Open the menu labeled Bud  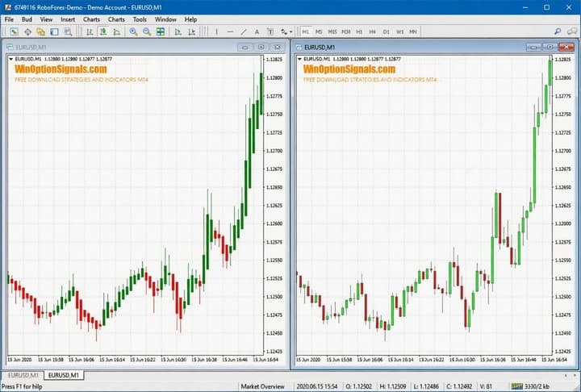[x=27, y=19]
